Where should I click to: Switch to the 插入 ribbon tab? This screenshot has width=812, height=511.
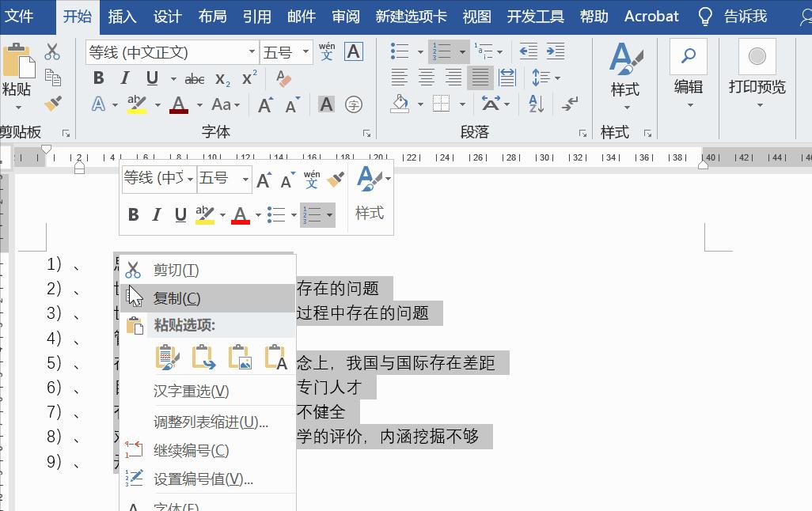(122, 16)
